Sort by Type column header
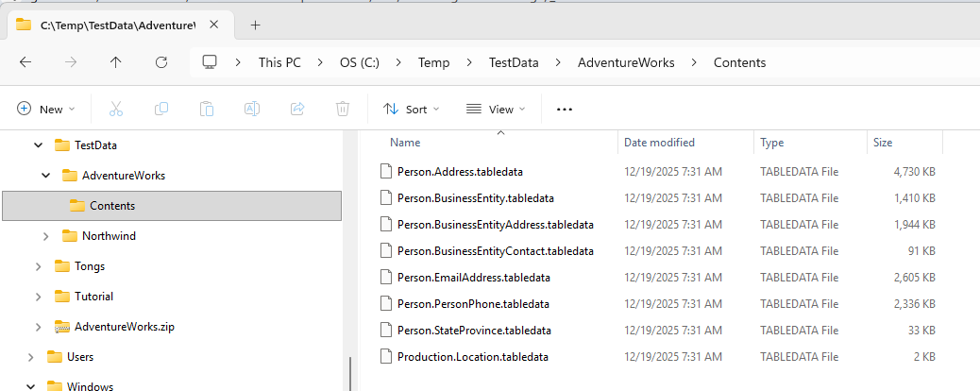Screen dimensions: 980x391 tap(772, 143)
